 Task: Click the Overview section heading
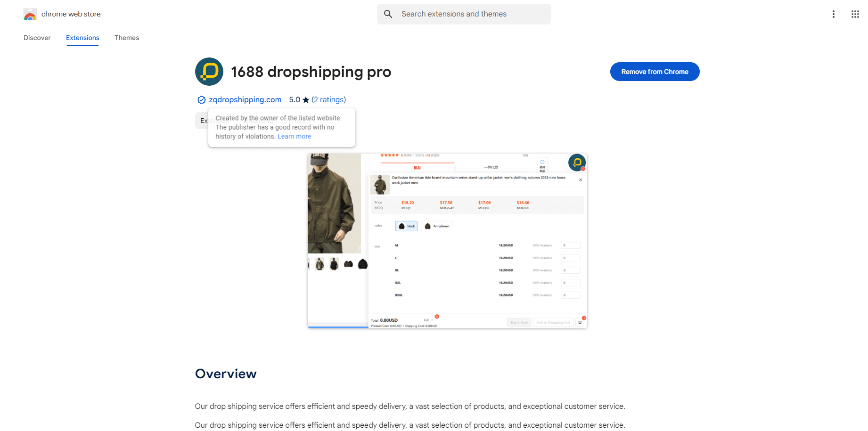[x=226, y=374]
